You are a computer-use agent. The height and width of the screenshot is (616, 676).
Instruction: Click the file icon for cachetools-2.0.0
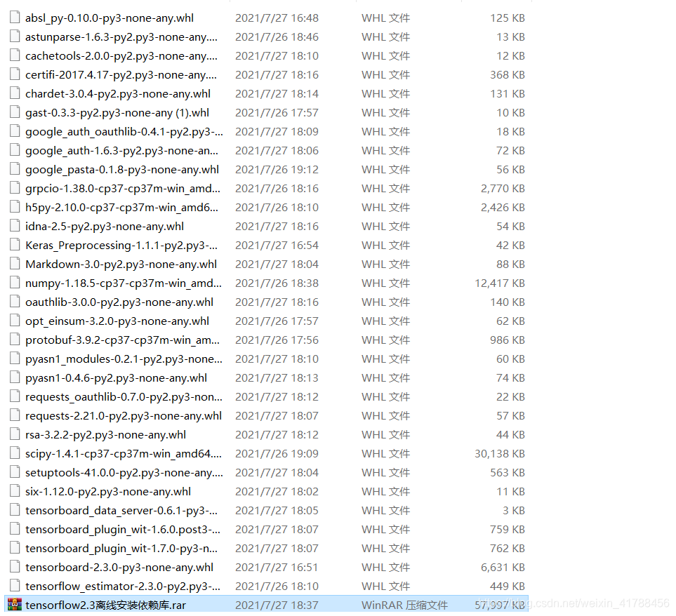click(15, 55)
